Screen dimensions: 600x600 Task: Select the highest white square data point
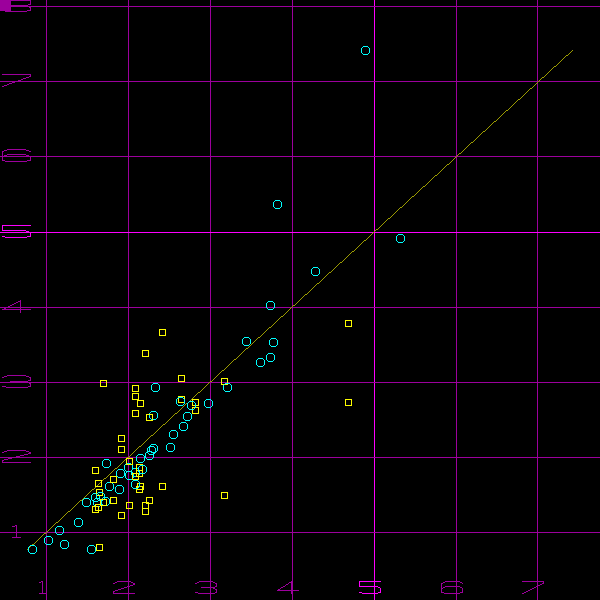tap(162, 332)
